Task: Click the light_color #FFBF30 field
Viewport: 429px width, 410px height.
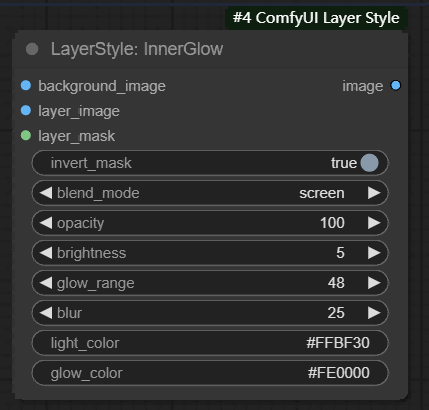Action: (x=210, y=343)
